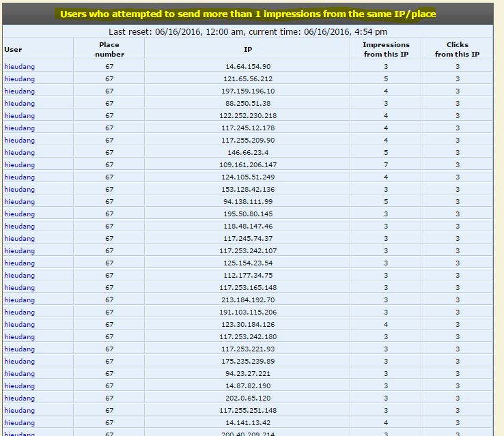
Task: Click place number 67 in 14.64.154.90 row
Action: click(x=109, y=66)
